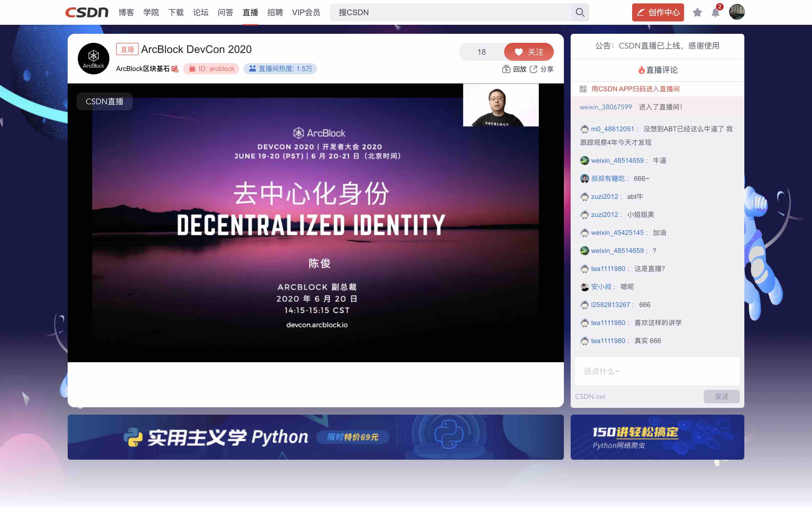
Task: Click the search magnifier icon
Action: (x=580, y=12)
